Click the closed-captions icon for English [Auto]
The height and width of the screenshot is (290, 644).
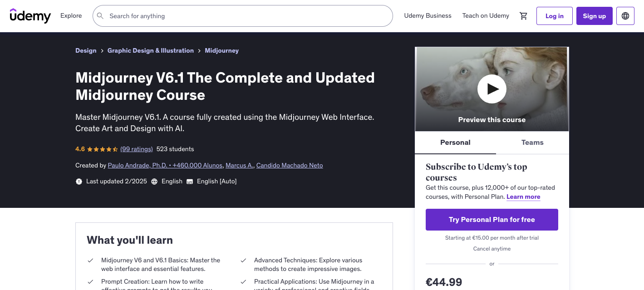click(x=189, y=181)
